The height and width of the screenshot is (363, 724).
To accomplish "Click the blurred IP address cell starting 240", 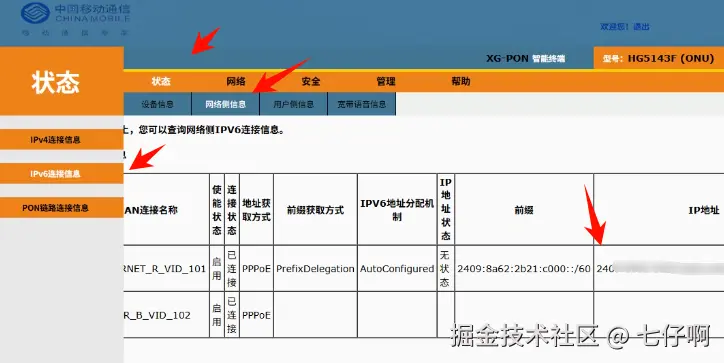I will coord(659,268).
